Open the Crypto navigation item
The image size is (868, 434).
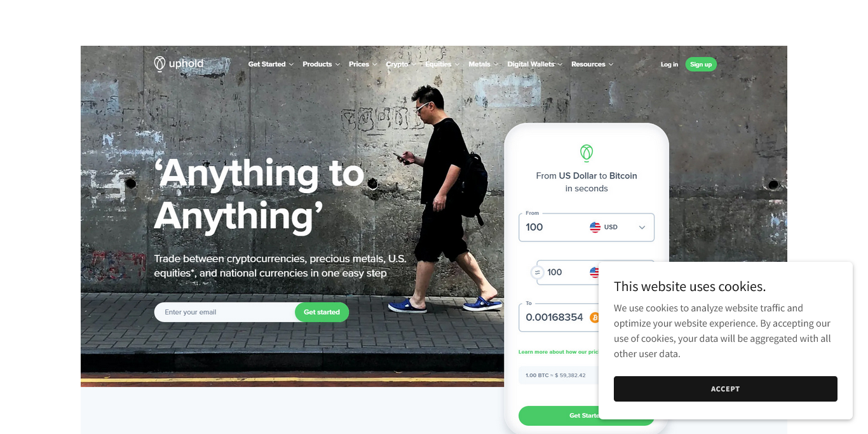[401, 64]
